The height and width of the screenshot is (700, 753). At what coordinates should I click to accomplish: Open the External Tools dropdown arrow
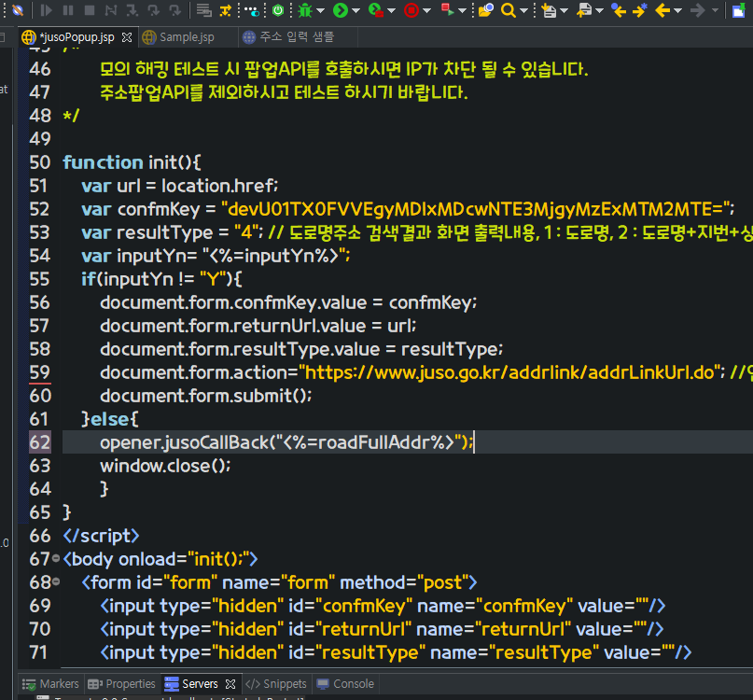click(x=463, y=10)
